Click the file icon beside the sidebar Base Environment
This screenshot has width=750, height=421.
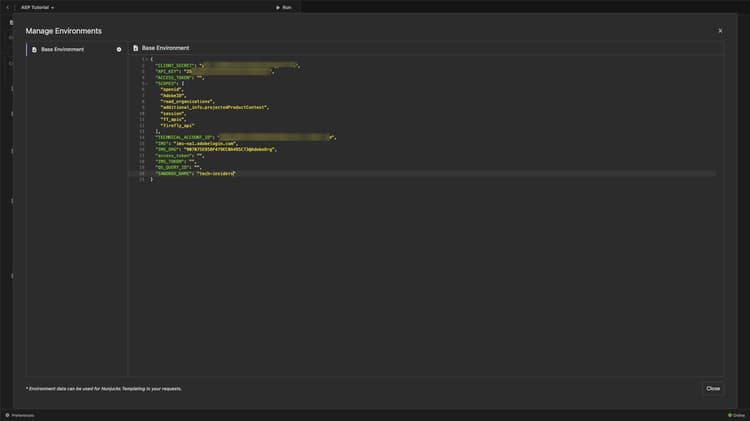[x=34, y=49]
